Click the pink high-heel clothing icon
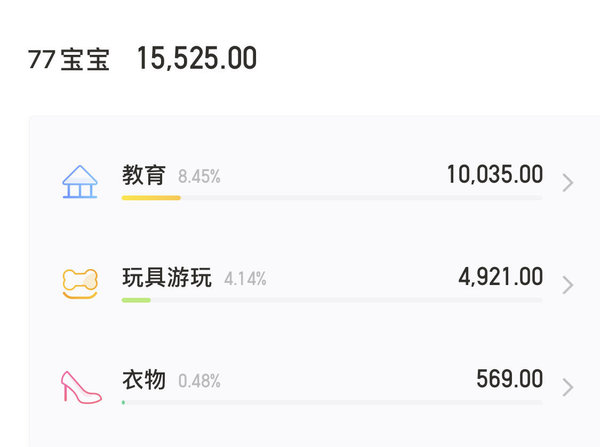Viewport: 600px width, 447px height. [81, 387]
